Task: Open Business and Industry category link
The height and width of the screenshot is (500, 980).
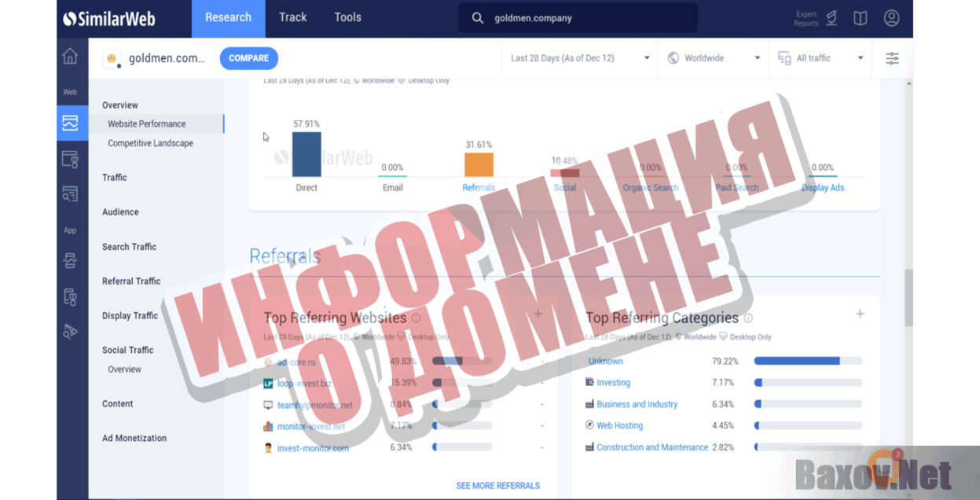Action: pyautogui.click(x=637, y=404)
